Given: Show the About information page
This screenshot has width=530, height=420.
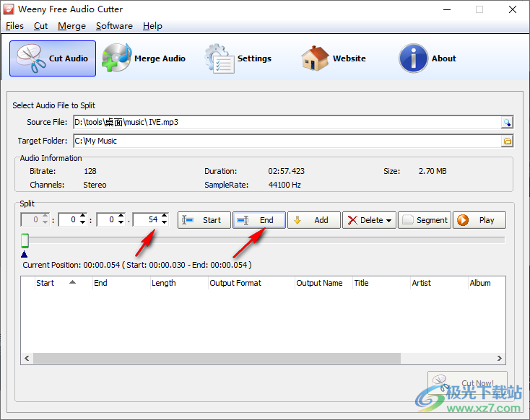Looking at the screenshot, I should (x=428, y=58).
